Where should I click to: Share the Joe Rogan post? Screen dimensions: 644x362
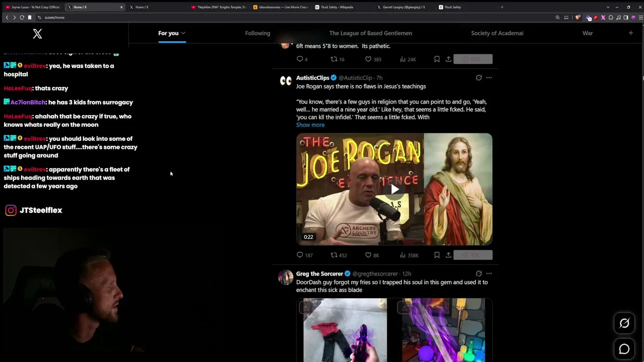tap(448, 255)
